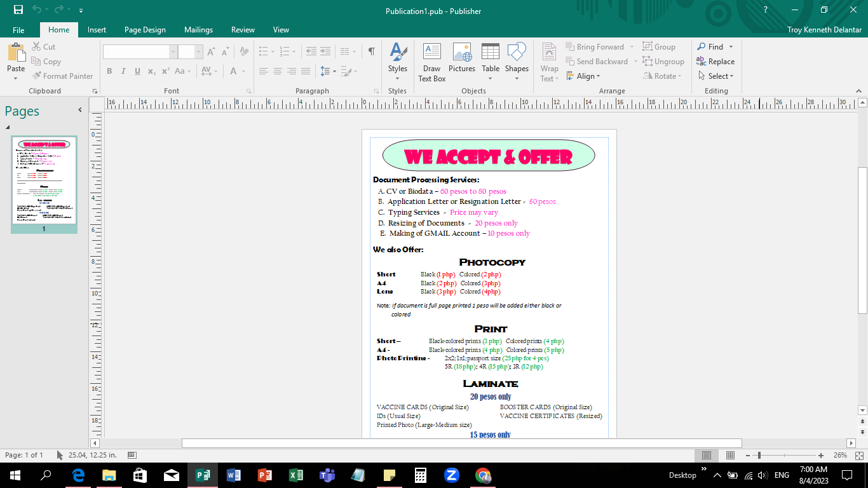Undo the last action in Quick Access Toolbar
Viewport: 868px width, 488px height.
click(x=37, y=10)
